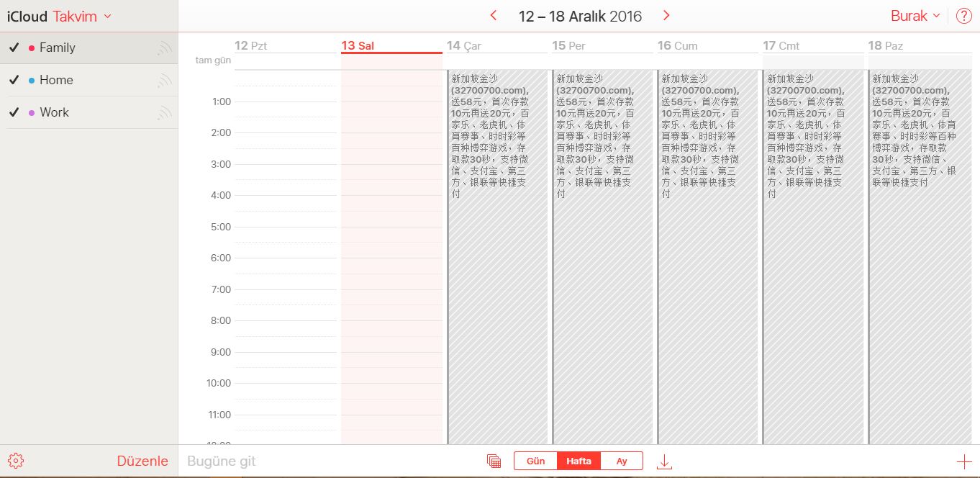Open the spam event on 15 Per
The image size is (980, 478).
tap(602, 256)
